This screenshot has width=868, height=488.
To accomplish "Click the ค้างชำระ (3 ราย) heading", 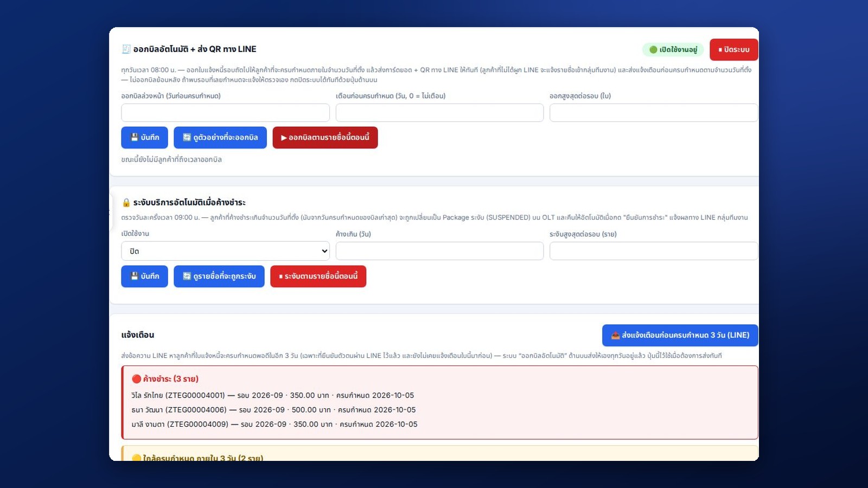I will tap(165, 378).
